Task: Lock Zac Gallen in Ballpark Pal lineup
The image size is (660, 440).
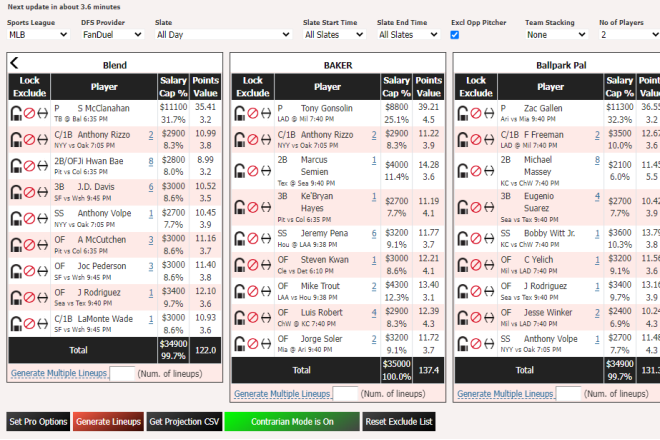Action: 463,113
